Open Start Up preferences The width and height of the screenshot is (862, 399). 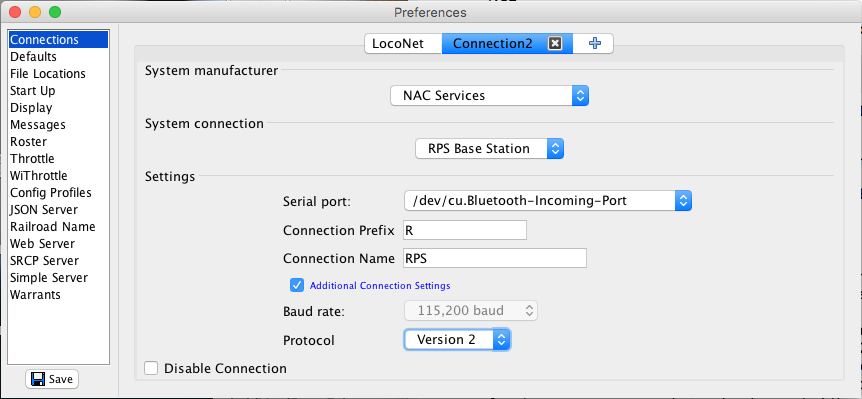(x=58, y=91)
